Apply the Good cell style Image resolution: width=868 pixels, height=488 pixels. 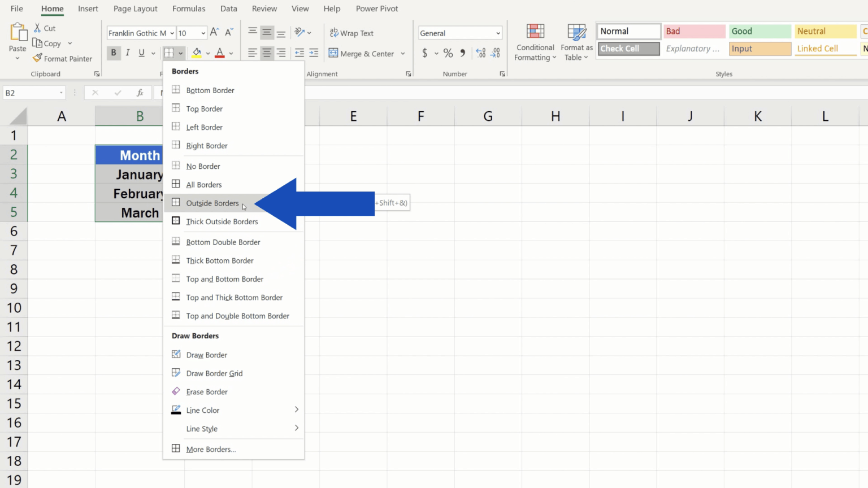(759, 31)
